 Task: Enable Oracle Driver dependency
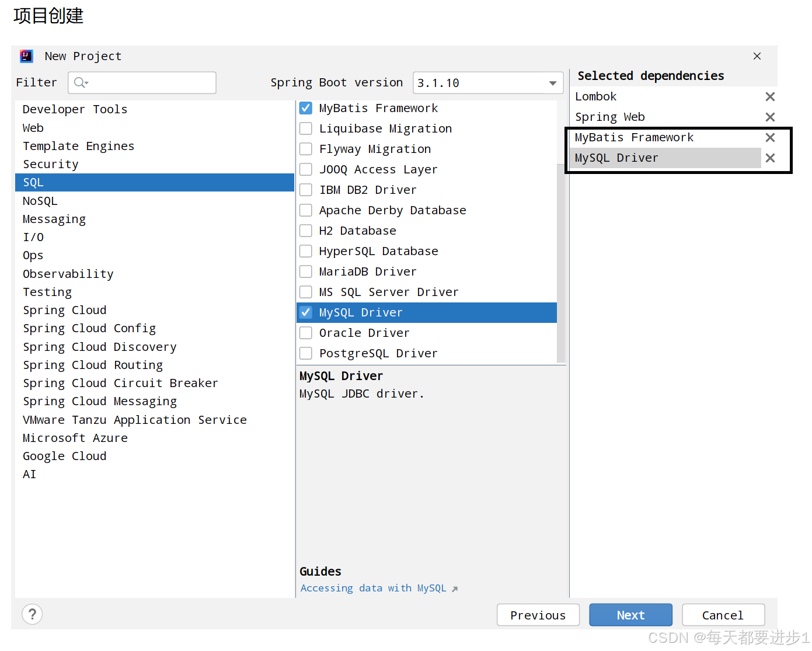point(306,333)
